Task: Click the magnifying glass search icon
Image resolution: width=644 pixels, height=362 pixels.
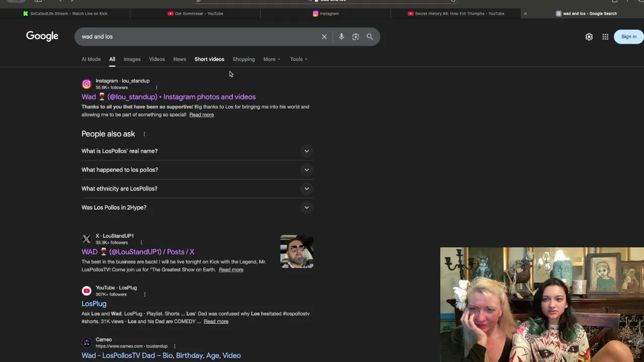Action: pyautogui.click(x=370, y=37)
